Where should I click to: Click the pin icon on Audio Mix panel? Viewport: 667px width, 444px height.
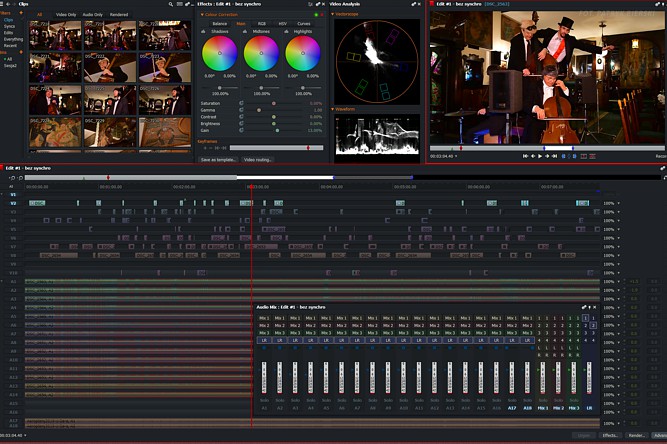583,307
